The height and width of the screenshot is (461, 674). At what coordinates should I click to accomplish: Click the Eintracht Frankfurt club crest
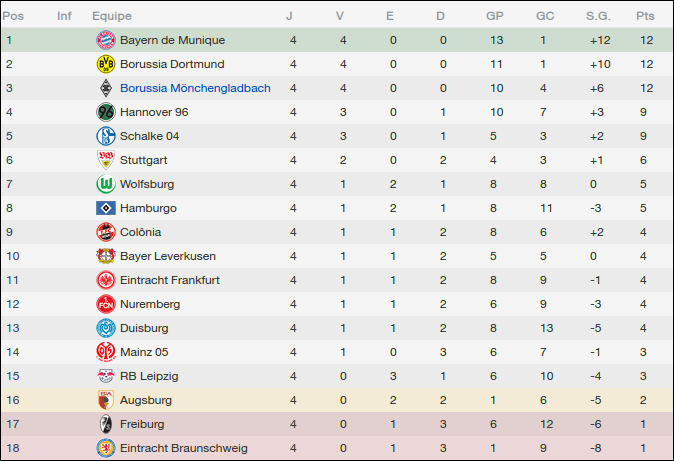click(105, 280)
